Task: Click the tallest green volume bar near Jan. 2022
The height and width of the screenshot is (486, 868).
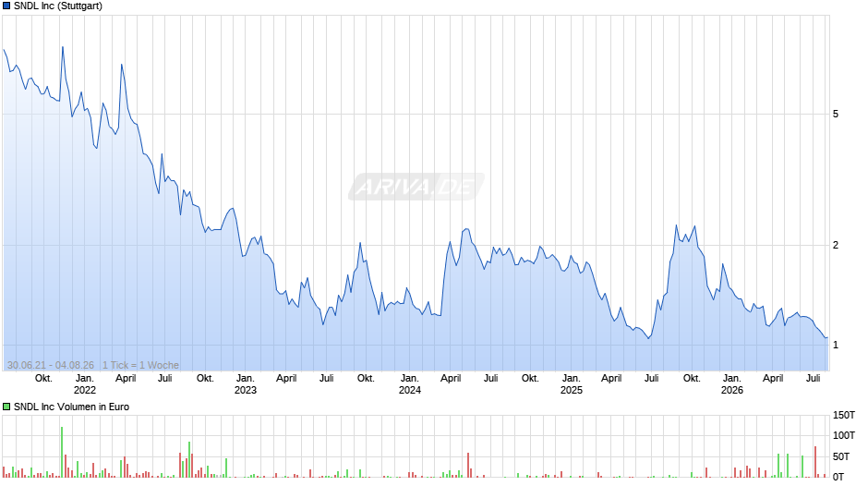Action: 62,452
